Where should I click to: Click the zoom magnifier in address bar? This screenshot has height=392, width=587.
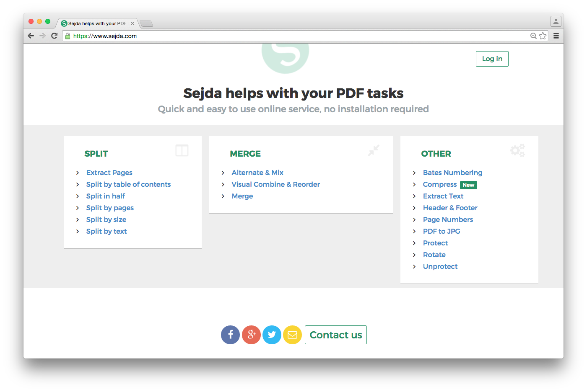pos(533,36)
